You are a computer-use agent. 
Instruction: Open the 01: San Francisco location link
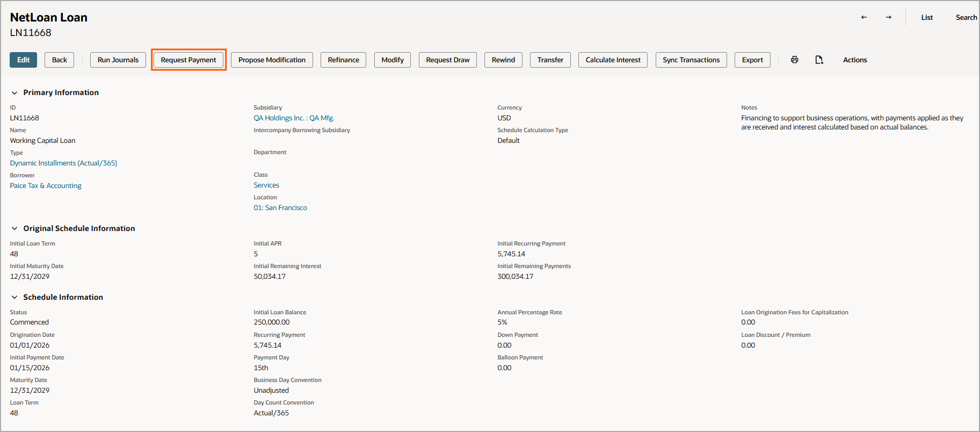point(280,208)
